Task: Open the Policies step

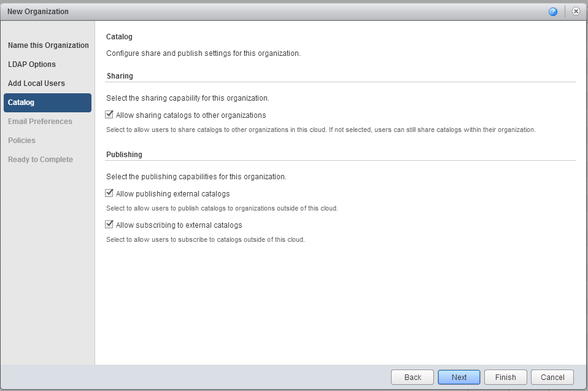Action: coord(21,141)
